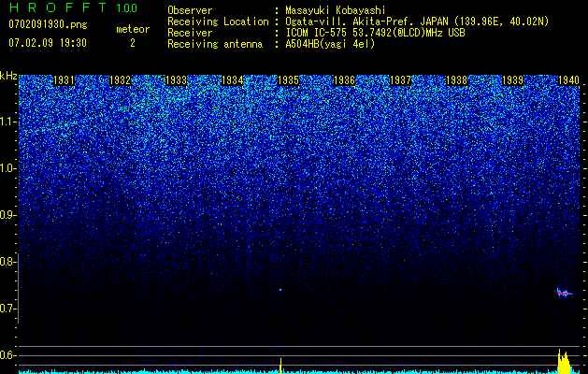588x374 pixels.
Task: Click the 1.0 kHz axis label
Action: click(x=7, y=168)
